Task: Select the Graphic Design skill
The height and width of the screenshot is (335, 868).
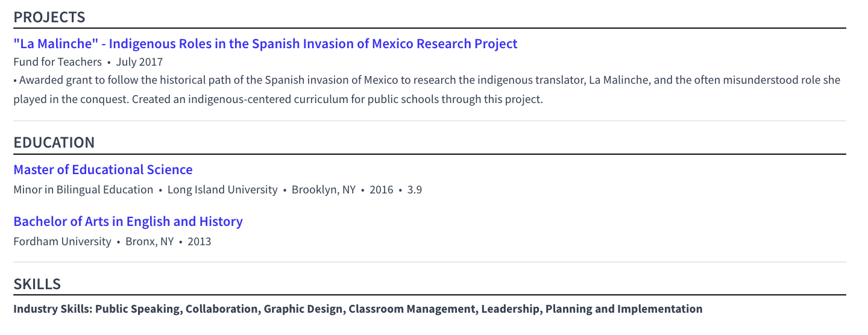Action: click(303, 309)
